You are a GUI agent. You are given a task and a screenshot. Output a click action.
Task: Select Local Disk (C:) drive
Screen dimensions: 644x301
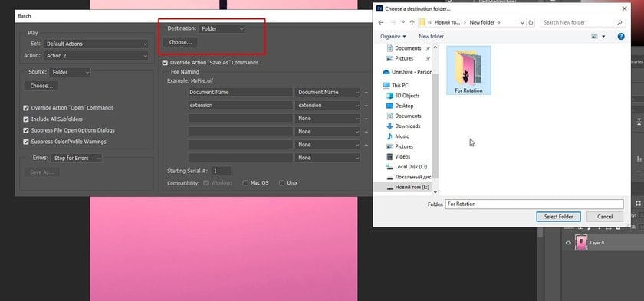(x=406, y=167)
